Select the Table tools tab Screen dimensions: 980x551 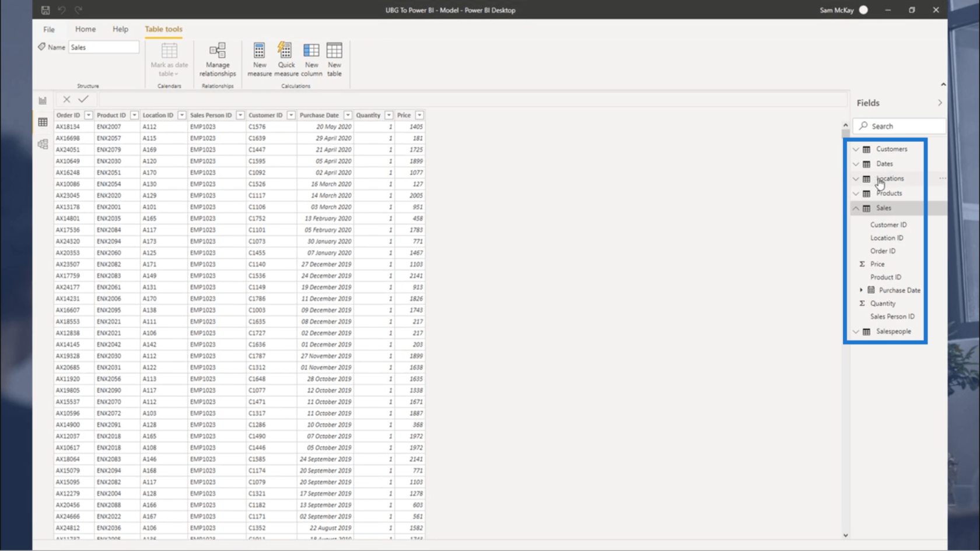point(163,29)
